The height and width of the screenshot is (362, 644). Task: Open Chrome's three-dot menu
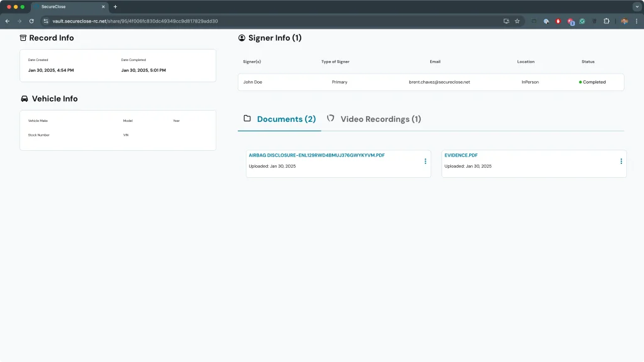click(x=636, y=21)
